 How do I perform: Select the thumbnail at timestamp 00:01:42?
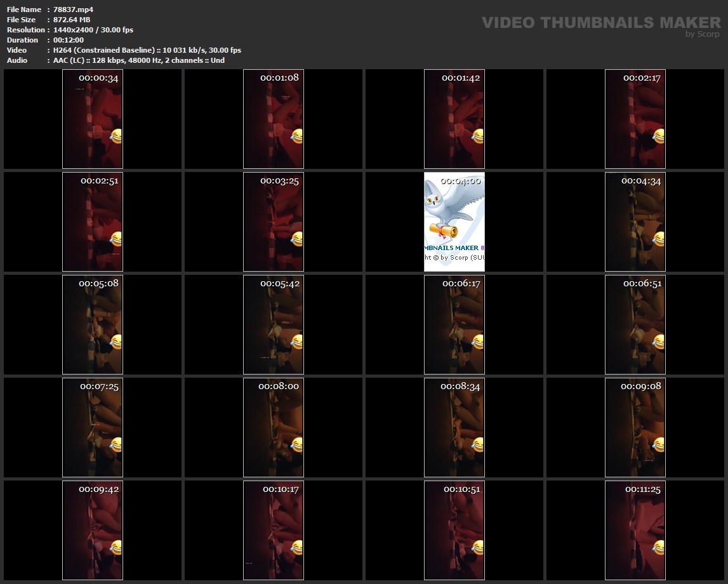click(x=454, y=121)
